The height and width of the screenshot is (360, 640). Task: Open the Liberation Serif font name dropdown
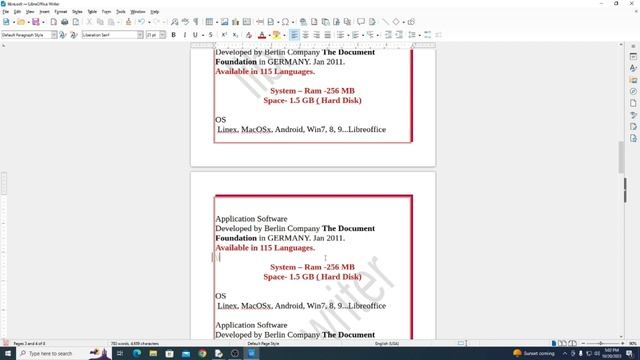140,35
